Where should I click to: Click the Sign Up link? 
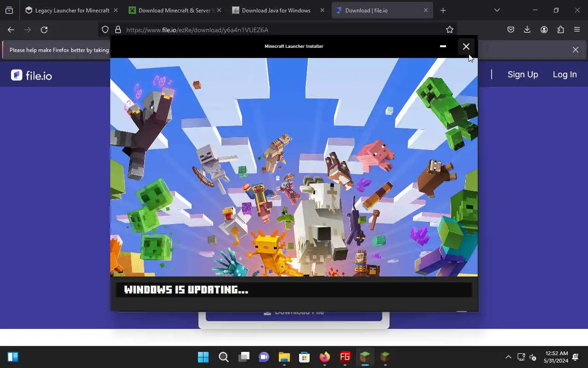[523, 75]
